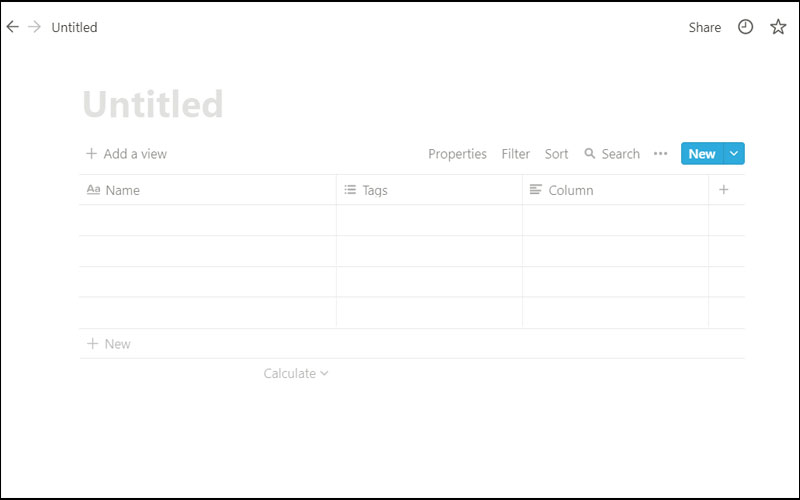The image size is (800, 500).
Task: Open page history clock icon
Action: tap(745, 27)
